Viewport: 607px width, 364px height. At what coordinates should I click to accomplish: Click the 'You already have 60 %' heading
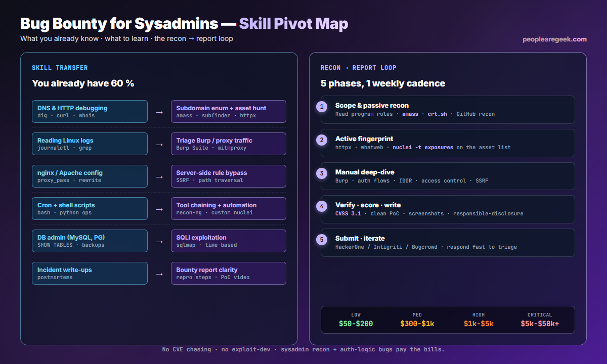pos(83,83)
